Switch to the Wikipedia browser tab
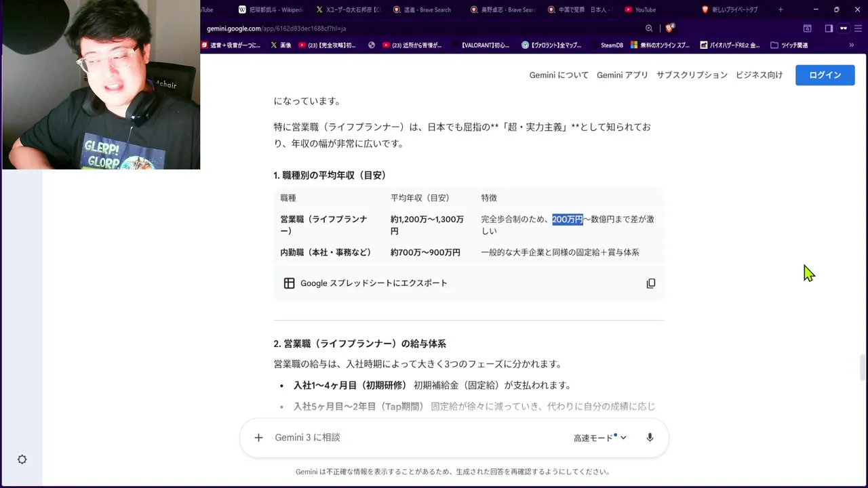Image resolution: width=868 pixels, height=488 pixels. click(x=270, y=9)
